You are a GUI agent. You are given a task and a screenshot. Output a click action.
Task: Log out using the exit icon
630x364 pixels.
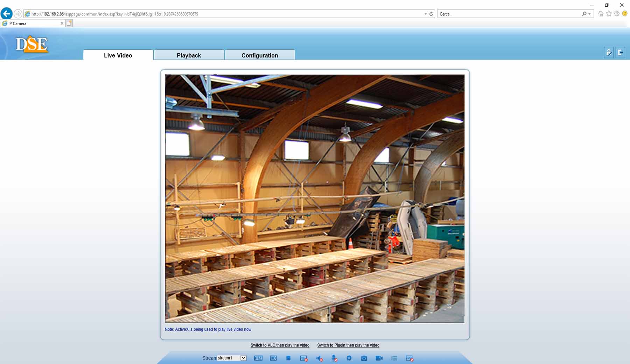[x=620, y=52]
